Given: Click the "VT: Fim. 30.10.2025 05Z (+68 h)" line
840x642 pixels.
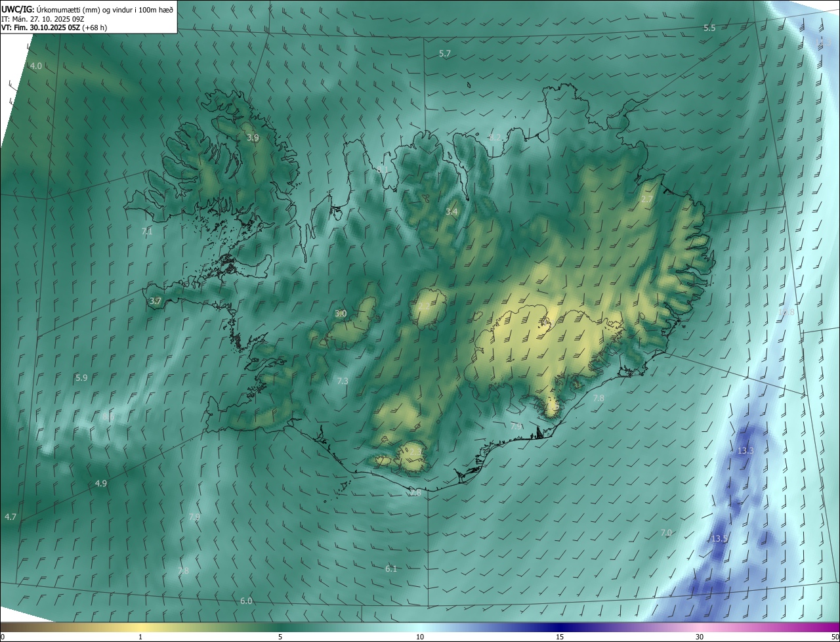Looking at the screenshot, I should 54,28.
